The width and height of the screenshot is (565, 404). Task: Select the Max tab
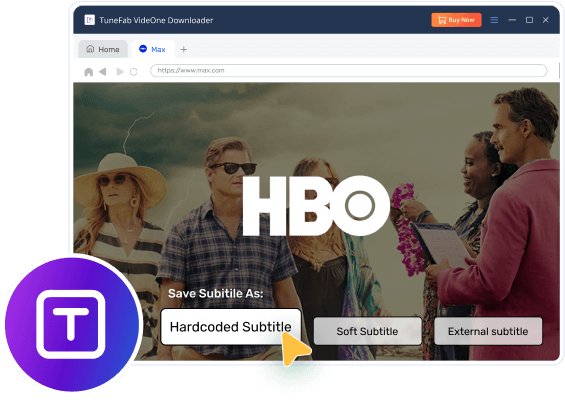pos(153,49)
